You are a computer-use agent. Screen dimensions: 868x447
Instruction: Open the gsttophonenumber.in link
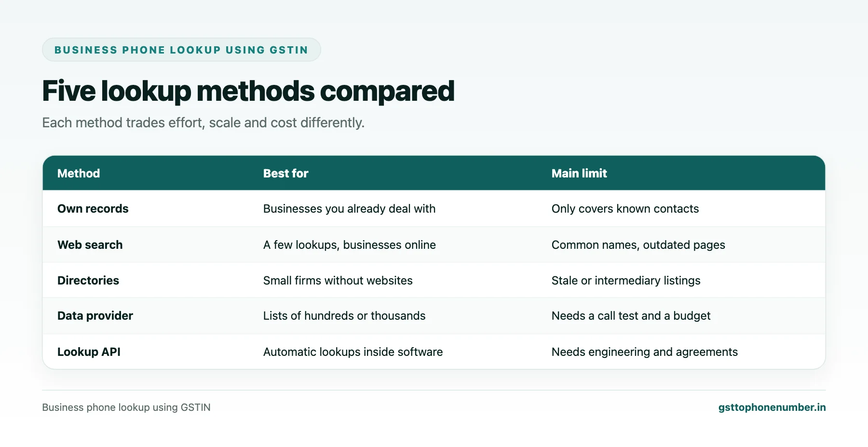click(772, 407)
